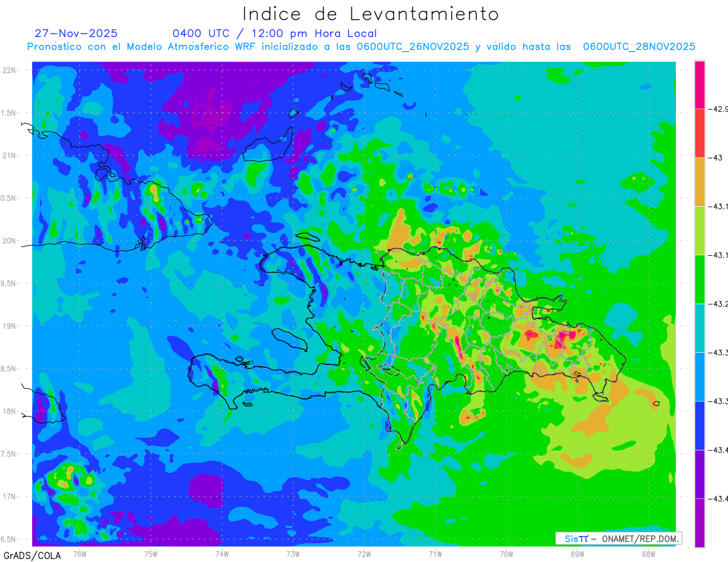728x562 pixels.
Task: Click longitude label '75W'
Action: tap(151, 553)
